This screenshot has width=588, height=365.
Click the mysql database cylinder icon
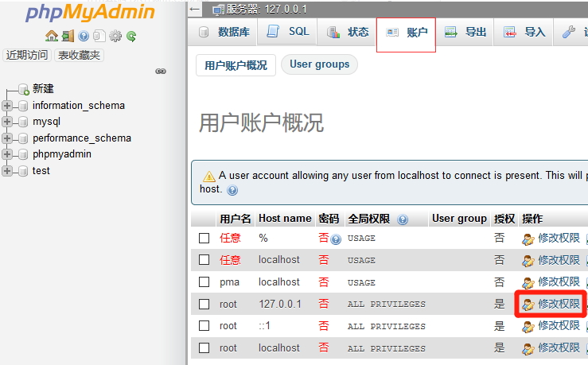click(23, 122)
